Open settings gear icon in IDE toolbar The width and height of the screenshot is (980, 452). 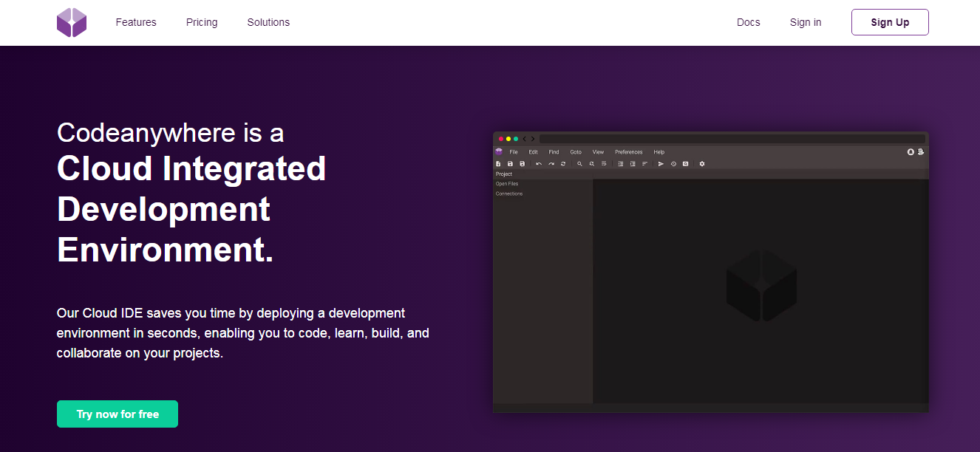point(702,164)
